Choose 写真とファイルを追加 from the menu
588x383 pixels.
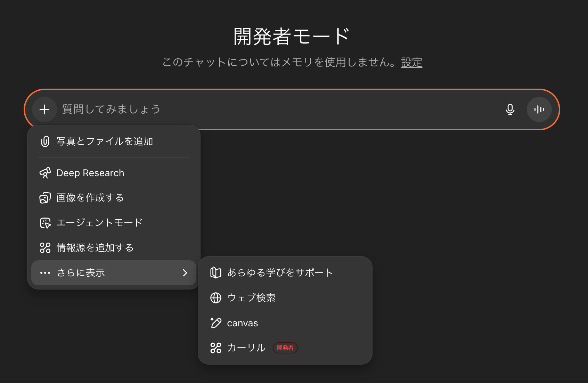tap(105, 141)
